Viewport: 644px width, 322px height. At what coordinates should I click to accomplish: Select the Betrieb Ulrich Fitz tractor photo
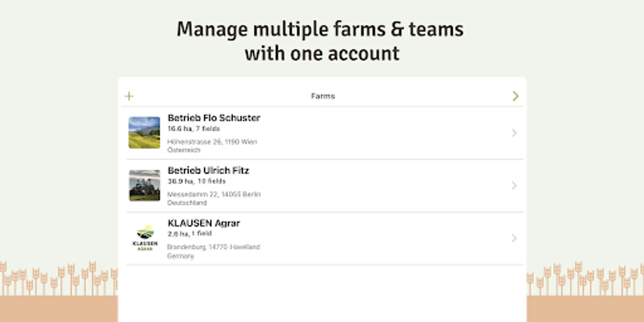pyautogui.click(x=144, y=185)
